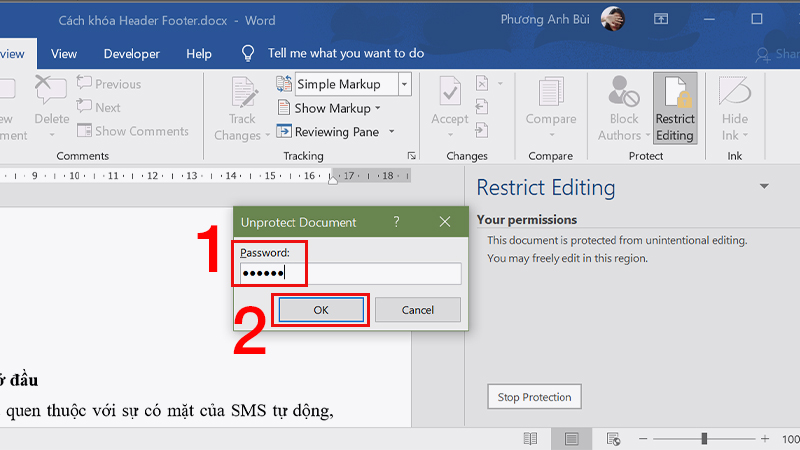Click the Share button
The image size is (800, 450).
(x=778, y=54)
